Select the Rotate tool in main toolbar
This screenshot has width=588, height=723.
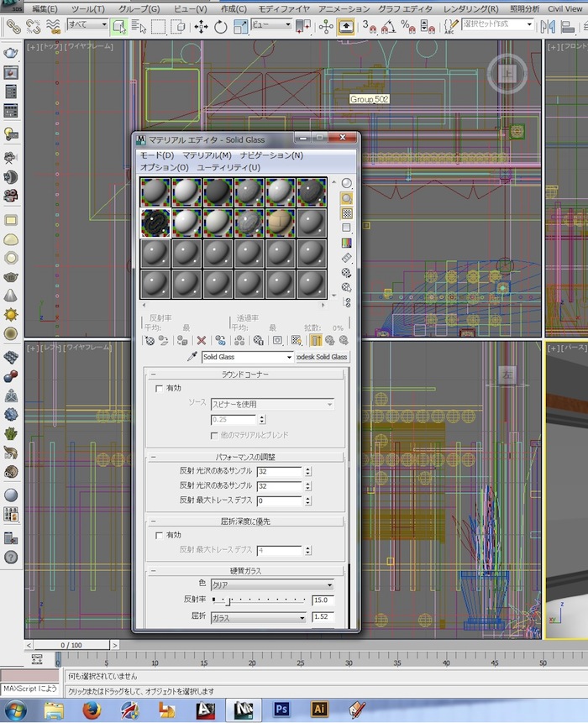[221, 26]
